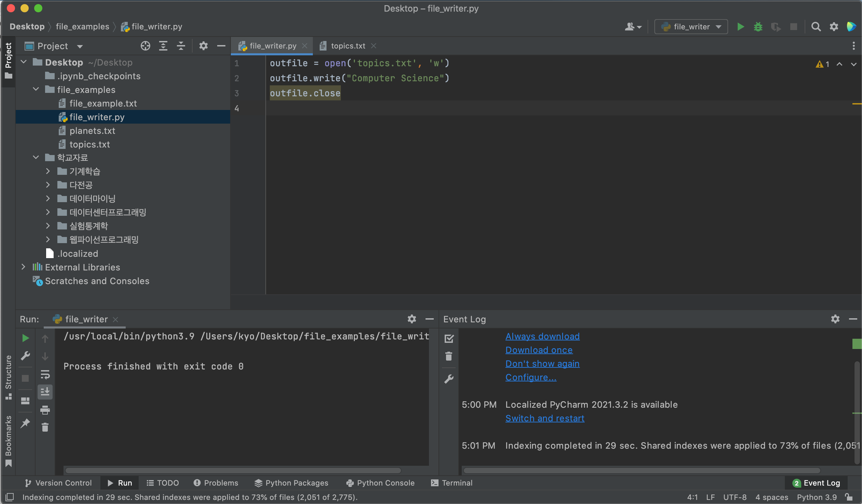Image resolution: width=862 pixels, height=504 pixels.
Task: Click Download once link
Action: (539, 350)
